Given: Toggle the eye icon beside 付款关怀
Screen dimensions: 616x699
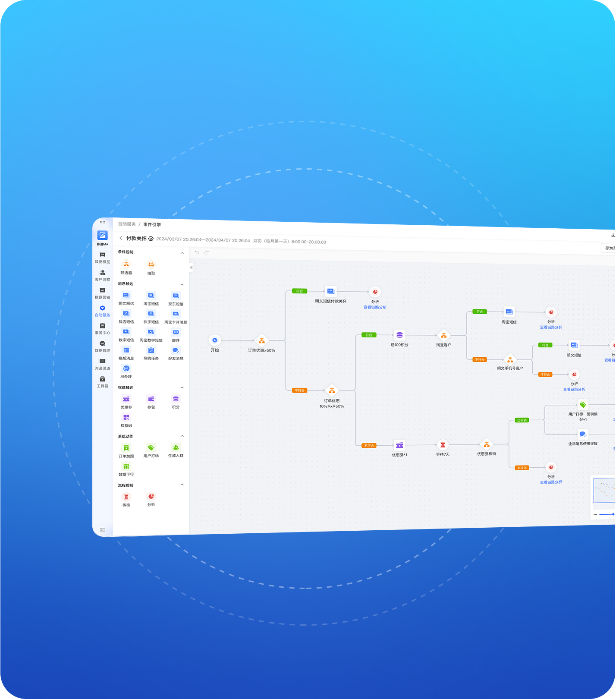Looking at the screenshot, I should [151, 239].
